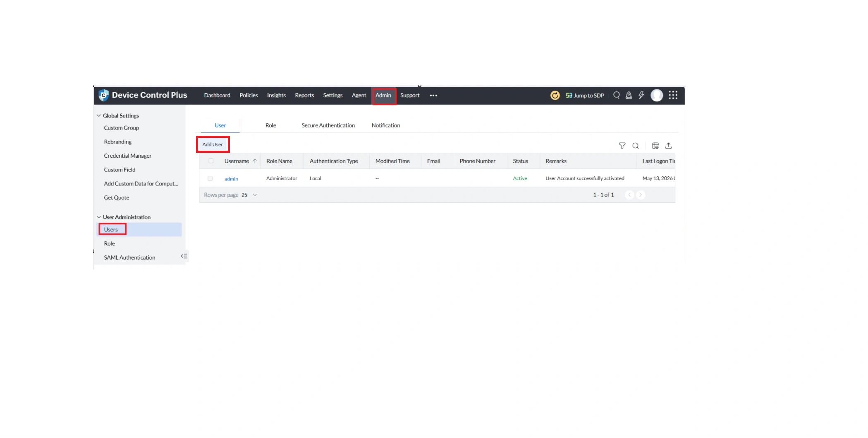This screenshot has height=438, width=868.
Task: Open Users in the sidebar
Action: point(139,230)
